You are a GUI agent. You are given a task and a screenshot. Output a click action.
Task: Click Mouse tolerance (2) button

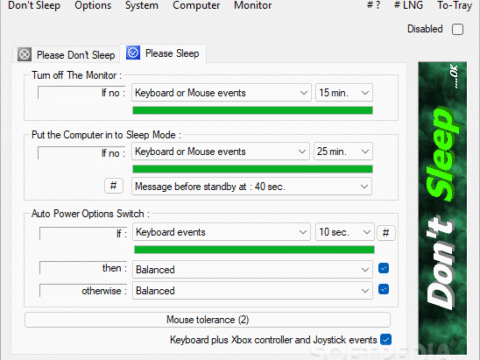click(x=207, y=320)
